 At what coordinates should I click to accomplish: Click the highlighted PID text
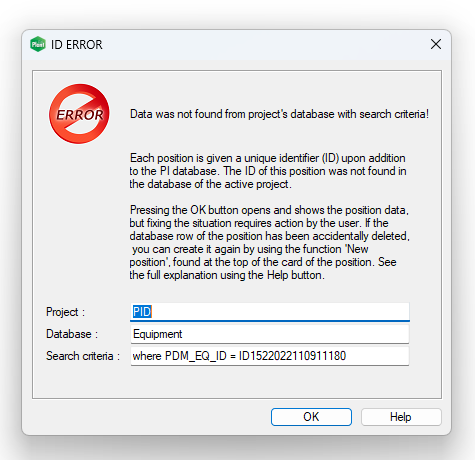[142, 312]
